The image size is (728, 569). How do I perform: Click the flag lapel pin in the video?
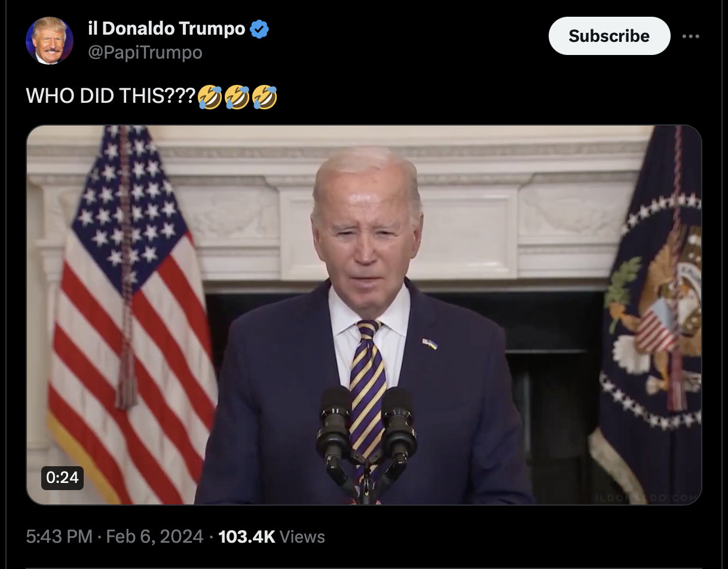pyautogui.click(x=430, y=344)
